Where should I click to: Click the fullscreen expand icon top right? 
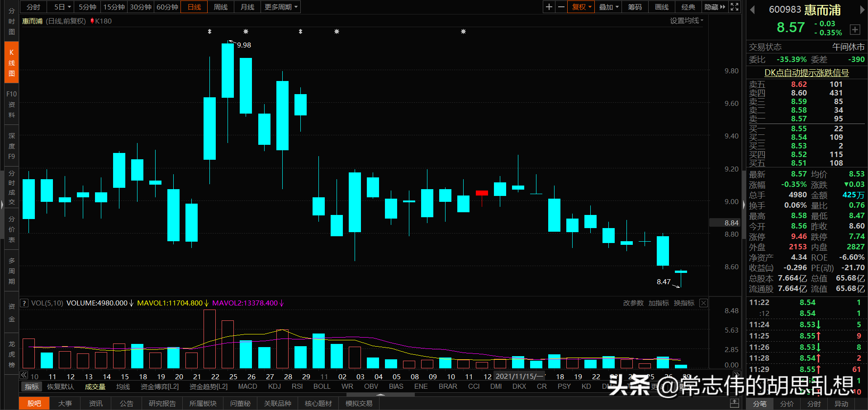click(734, 7)
